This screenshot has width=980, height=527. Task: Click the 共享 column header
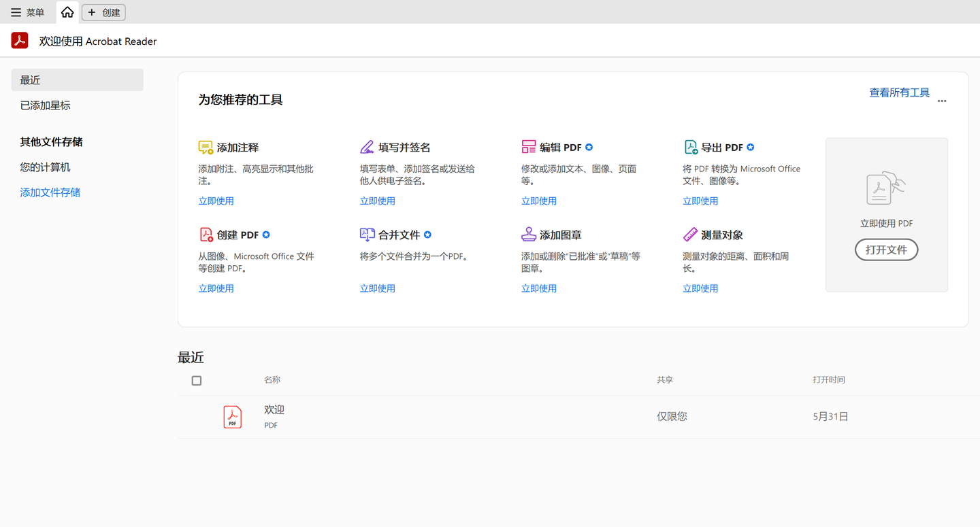pos(665,380)
